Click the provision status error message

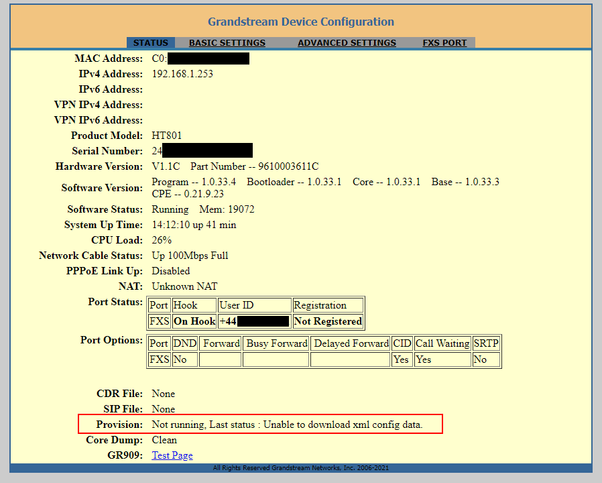[287, 425]
